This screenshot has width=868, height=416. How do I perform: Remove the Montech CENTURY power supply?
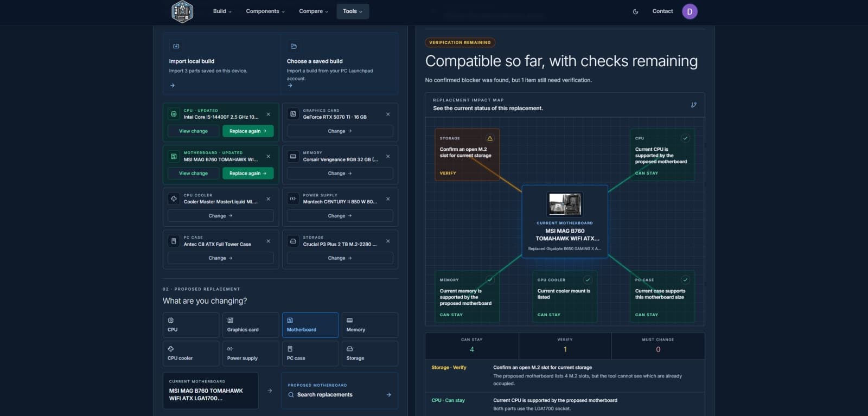point(388,199)
